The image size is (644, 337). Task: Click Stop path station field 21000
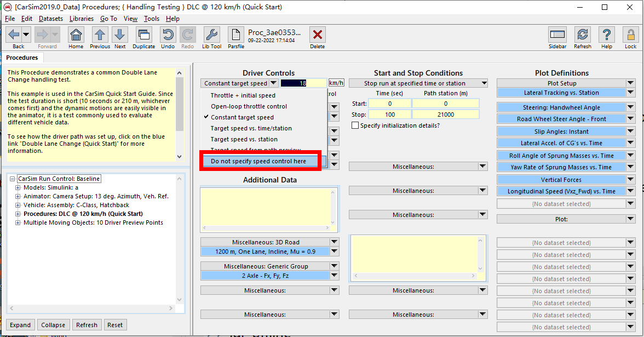(446, 115)
